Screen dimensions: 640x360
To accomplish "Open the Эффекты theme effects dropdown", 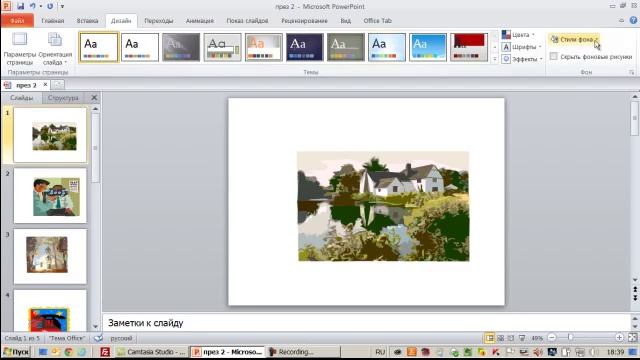I will [x=522, y=59].
